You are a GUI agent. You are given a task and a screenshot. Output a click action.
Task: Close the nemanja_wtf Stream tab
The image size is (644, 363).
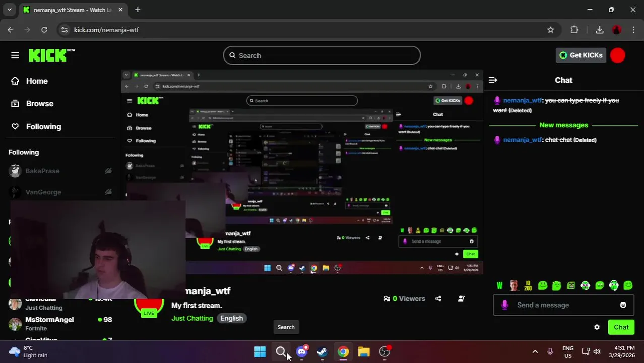click(120, 10)
